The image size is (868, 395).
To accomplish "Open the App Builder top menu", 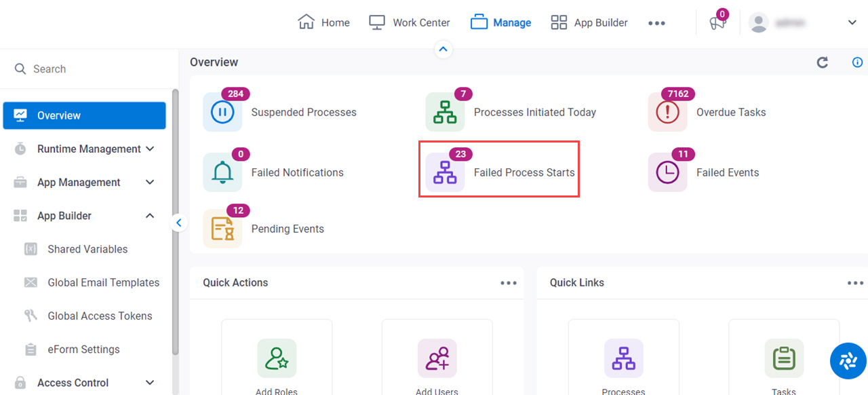I will click(x=589, y=22).
